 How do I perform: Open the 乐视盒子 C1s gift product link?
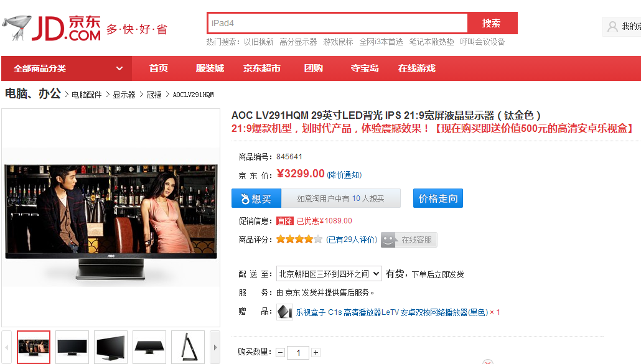click(x=392, y=312)
